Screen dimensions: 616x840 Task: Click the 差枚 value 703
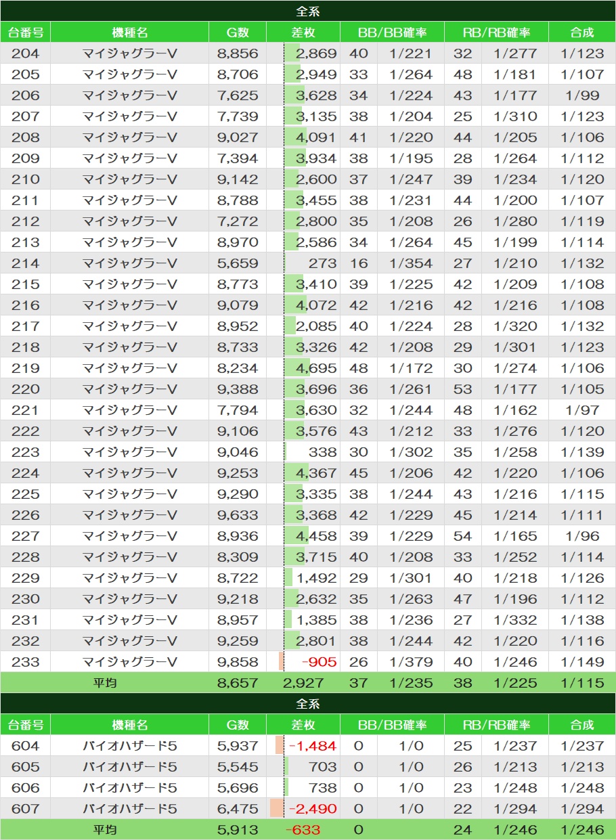click(x=322, y=767)
